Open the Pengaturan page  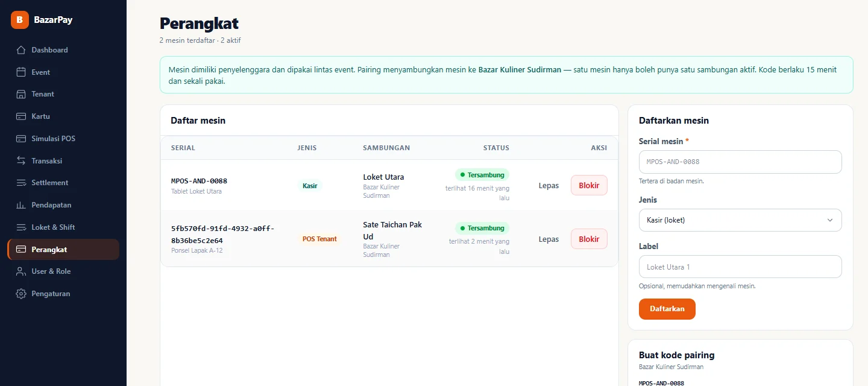point(63,294)
